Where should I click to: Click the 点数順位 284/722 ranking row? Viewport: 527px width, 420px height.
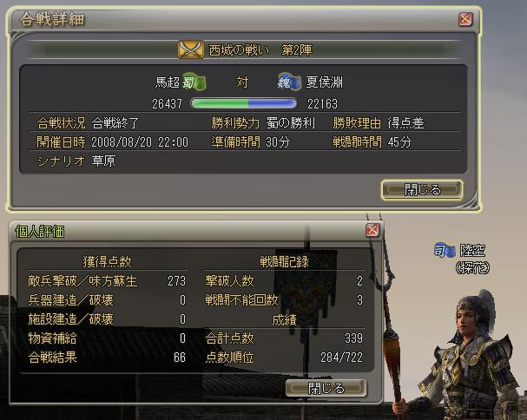coord(284,358)
